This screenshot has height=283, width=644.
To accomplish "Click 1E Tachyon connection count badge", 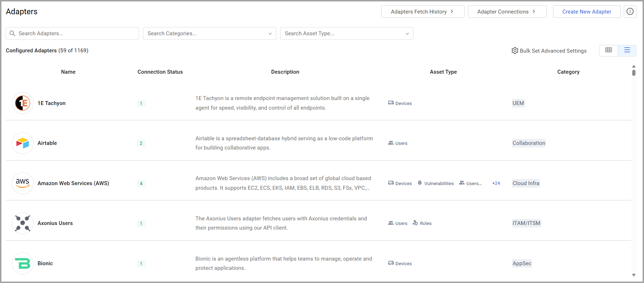I will click(141, 103).
